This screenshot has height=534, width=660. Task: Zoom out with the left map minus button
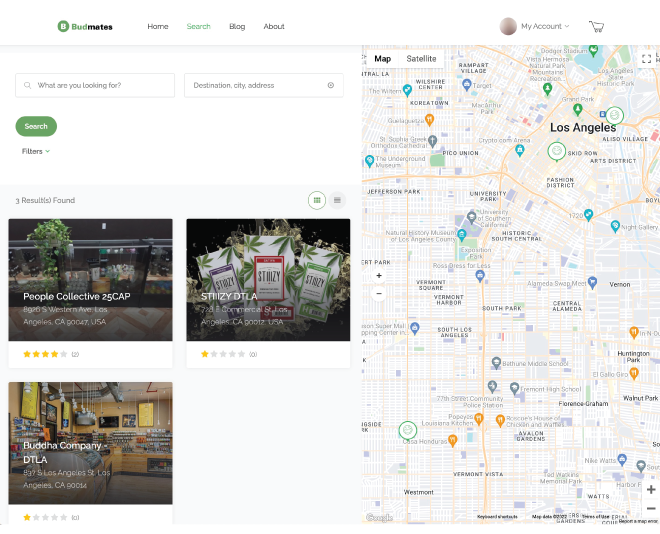point(379,293)
